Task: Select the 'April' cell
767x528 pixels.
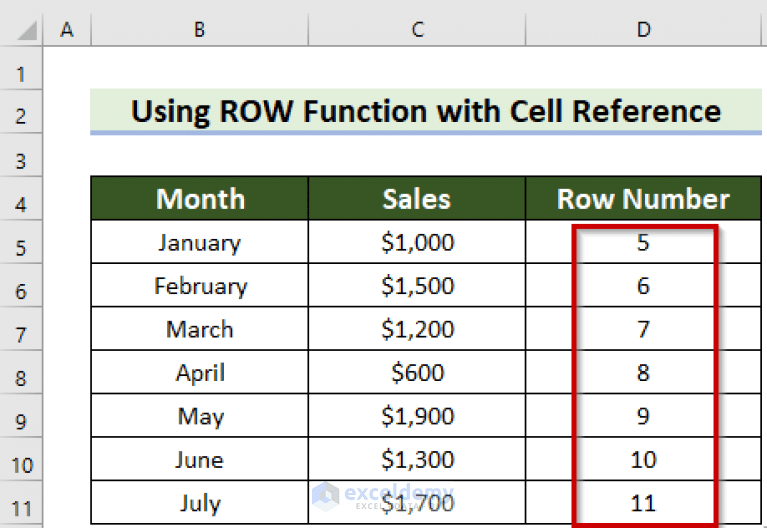Action: point(200,372)
